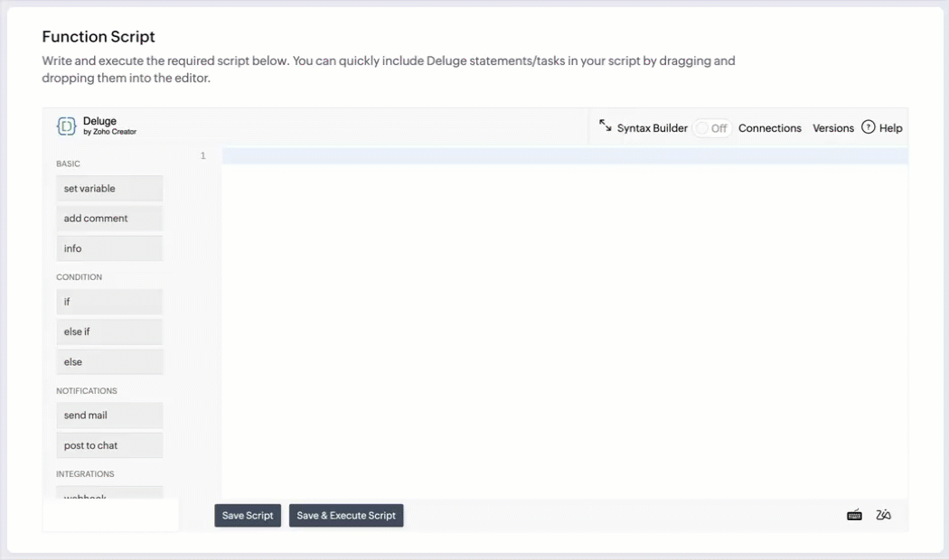Toggle Syntax Builder switch on
Image resolution: width=949 pixels, height=560 pixels.
pos(712,128)
